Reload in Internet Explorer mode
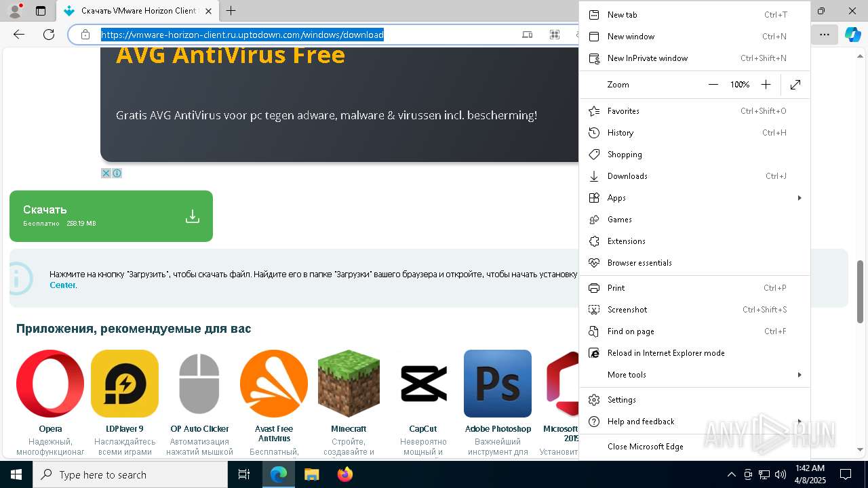The width and height of the screenshot is (868, 488). [x=694, y=353]
